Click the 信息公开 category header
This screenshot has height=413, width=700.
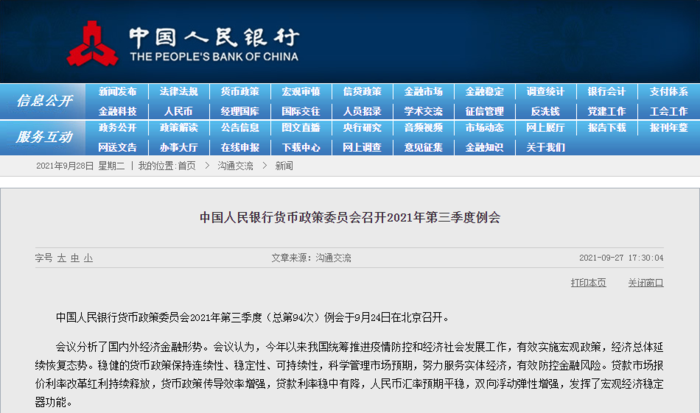point(44,101)
